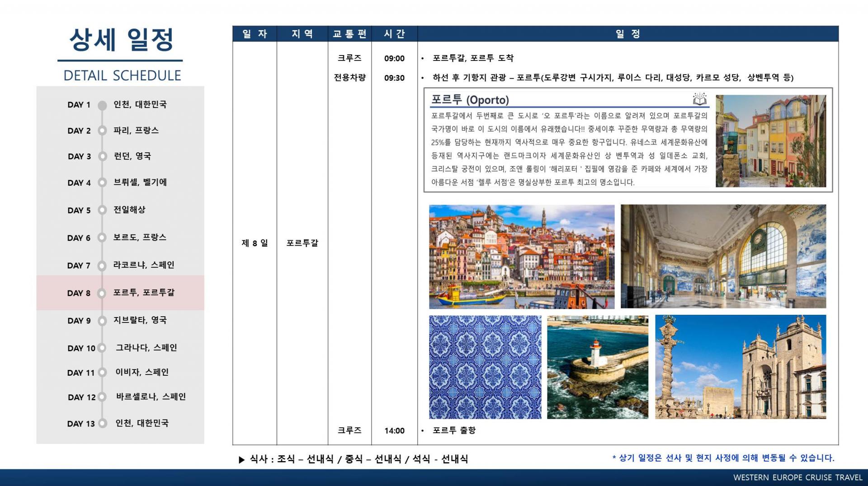Select the 크루즈 transport entry at 14:00
The width and height of the screenshot is (868, 486).
(x=349, y=430)
